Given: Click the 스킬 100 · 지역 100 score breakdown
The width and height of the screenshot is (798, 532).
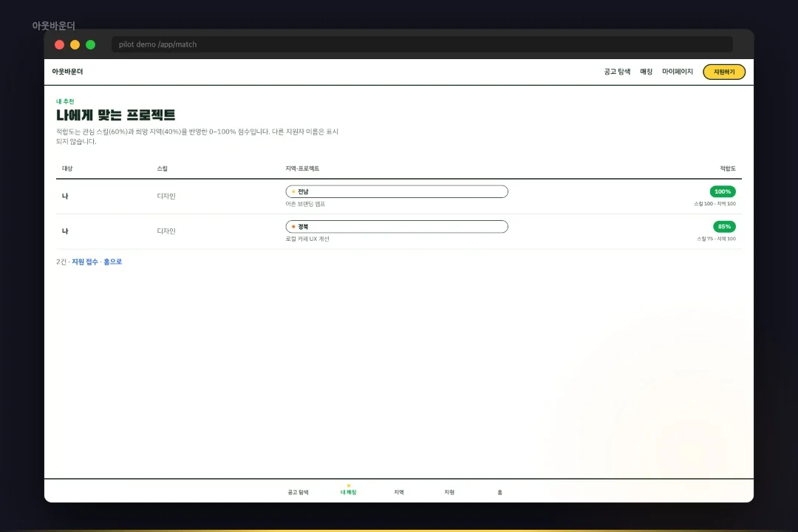Looking at the screenshot, I should 715,204.
